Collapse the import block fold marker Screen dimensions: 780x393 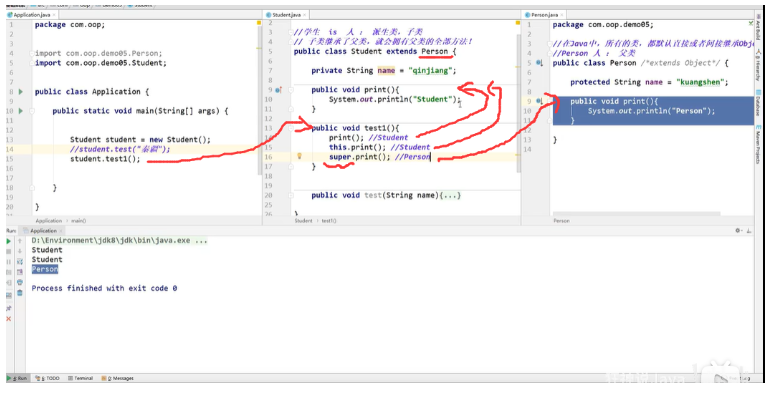pyautogui.click(x=32, y=54)
